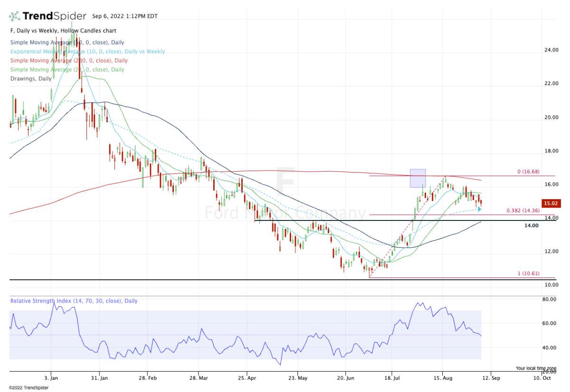Viewport: 570px width, 392px height.
Task: Click the TrendSpider logo icon
Action: pos(15,16)
